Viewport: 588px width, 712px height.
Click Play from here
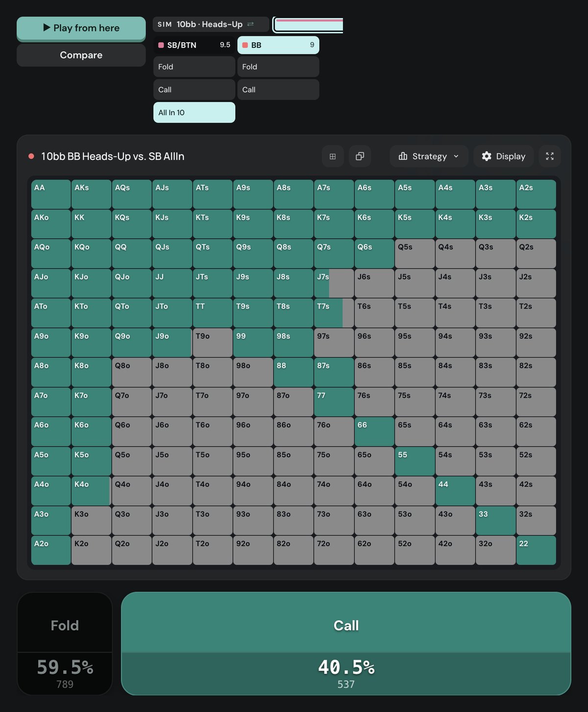[x=81, y=28]
